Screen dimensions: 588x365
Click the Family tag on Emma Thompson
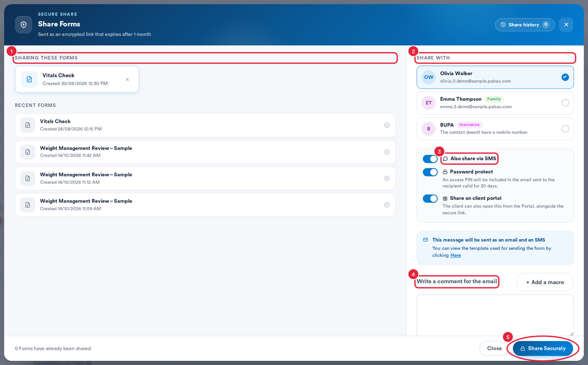pos(494,99)
